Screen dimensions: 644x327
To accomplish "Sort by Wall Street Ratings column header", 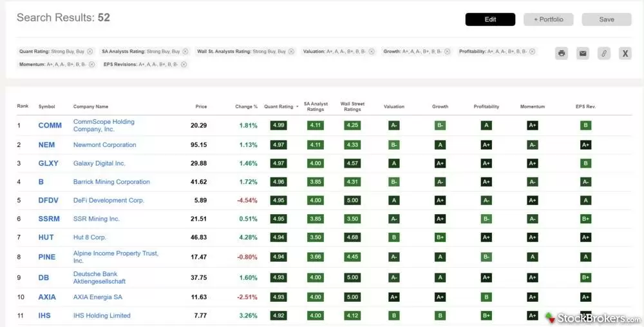I will [x=352, y=106].
